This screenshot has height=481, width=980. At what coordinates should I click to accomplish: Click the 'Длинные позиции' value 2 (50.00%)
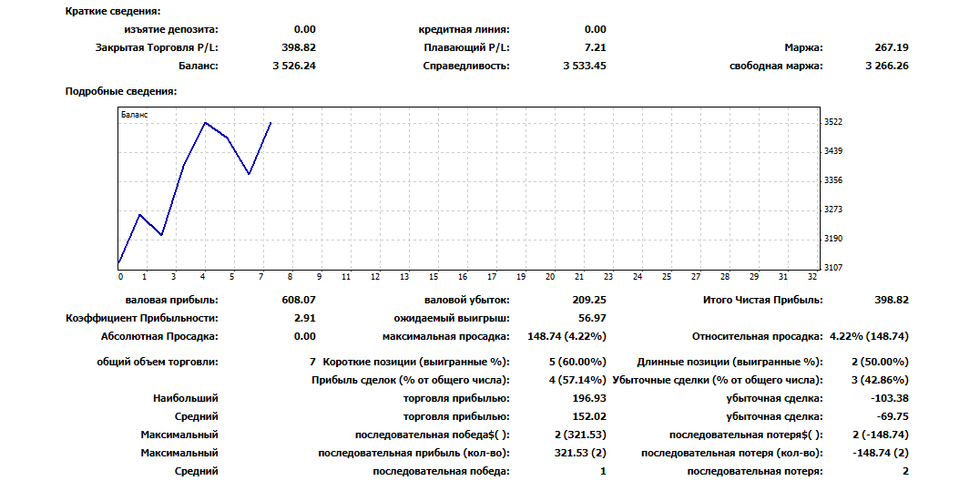tap(878, 363)
